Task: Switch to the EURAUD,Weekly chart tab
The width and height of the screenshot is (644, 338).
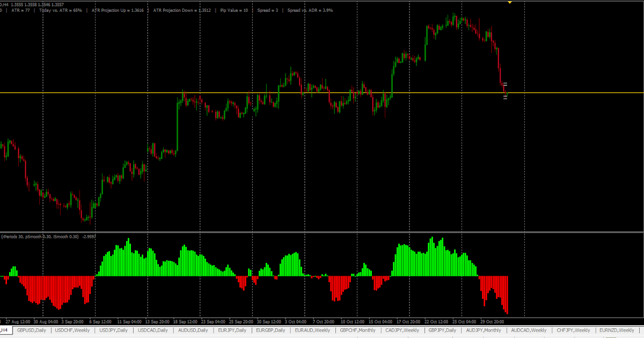Action: point(313,330)
